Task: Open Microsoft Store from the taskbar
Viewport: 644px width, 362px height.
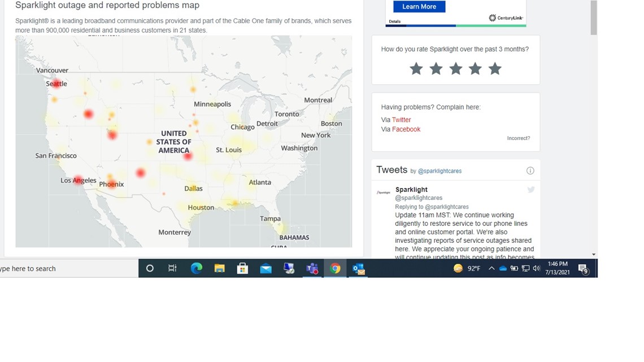Action: pyautogui.click(x=242, y=268)
